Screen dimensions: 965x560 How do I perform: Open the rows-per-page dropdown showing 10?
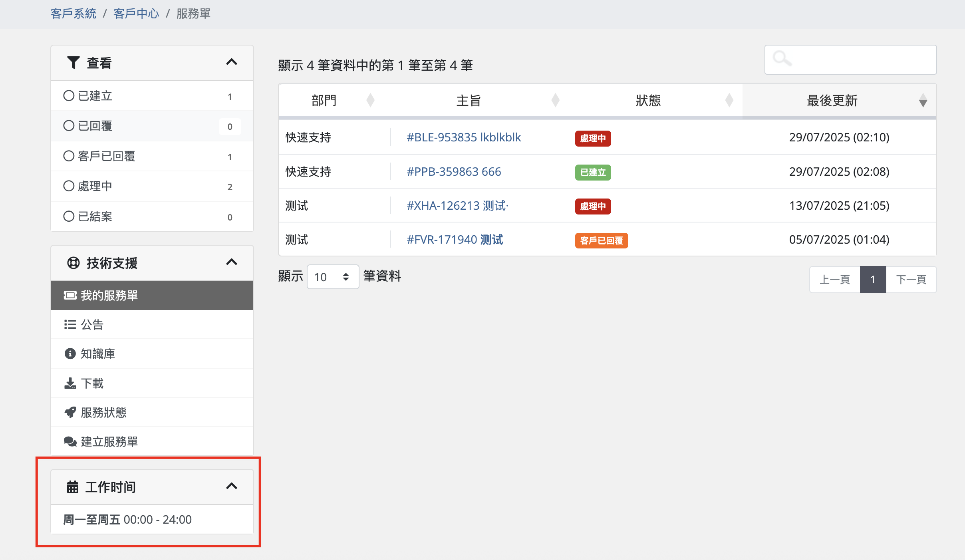[x=332, y=277]
